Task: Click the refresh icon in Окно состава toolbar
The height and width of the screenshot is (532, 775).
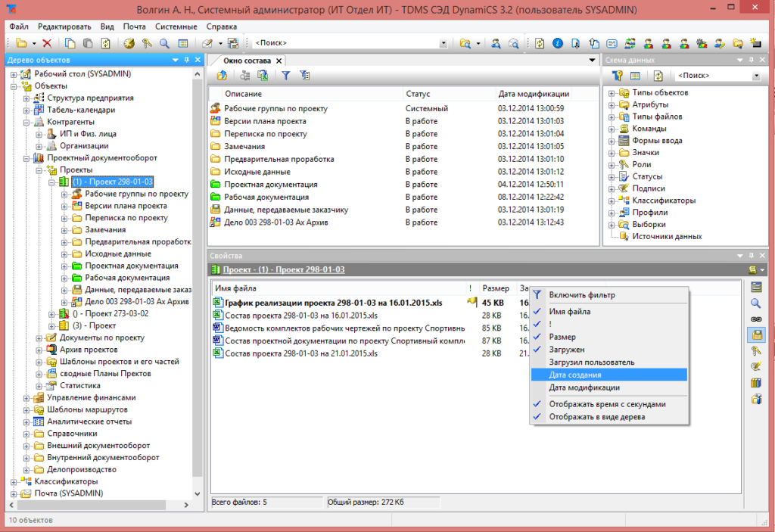Action: pyautogui.click(x=263, y=74)
